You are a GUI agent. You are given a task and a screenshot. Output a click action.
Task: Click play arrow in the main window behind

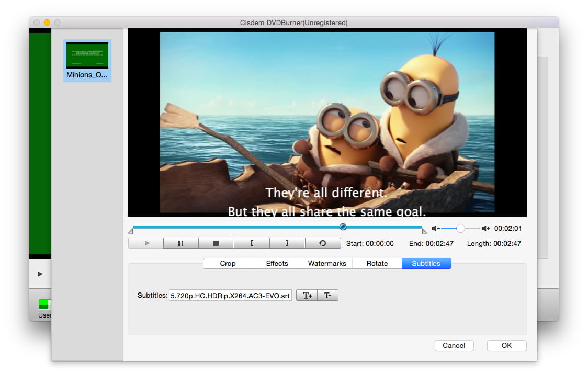(40, 274)
